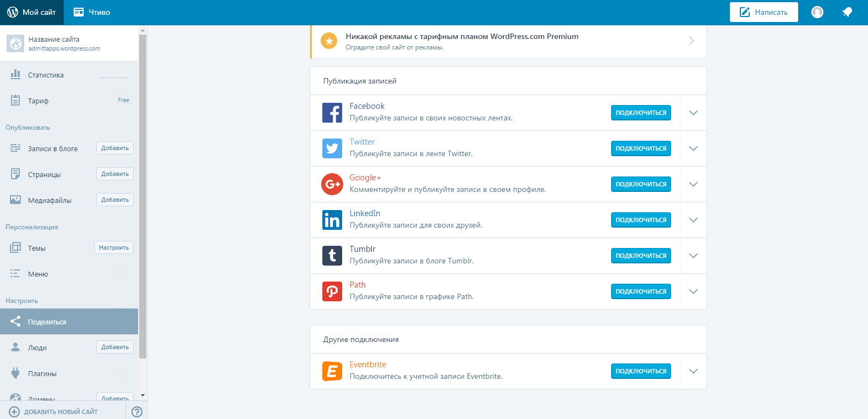This screenshot has height=419, width=868.
Task: Open the Мой сайт menu item
Action: pos(39,12)
